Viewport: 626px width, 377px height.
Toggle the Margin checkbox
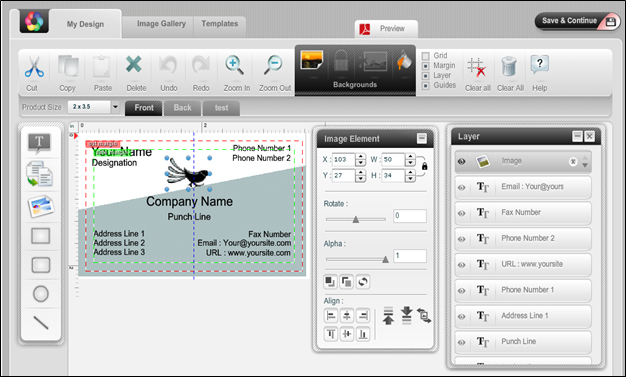426,66
